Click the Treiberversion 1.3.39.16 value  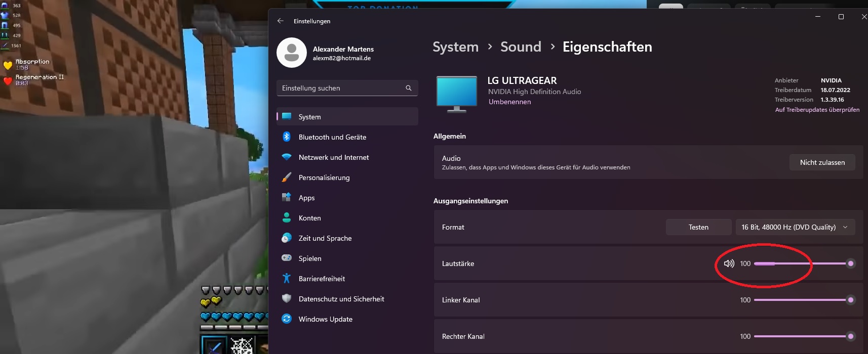click(x=832, y=100)
